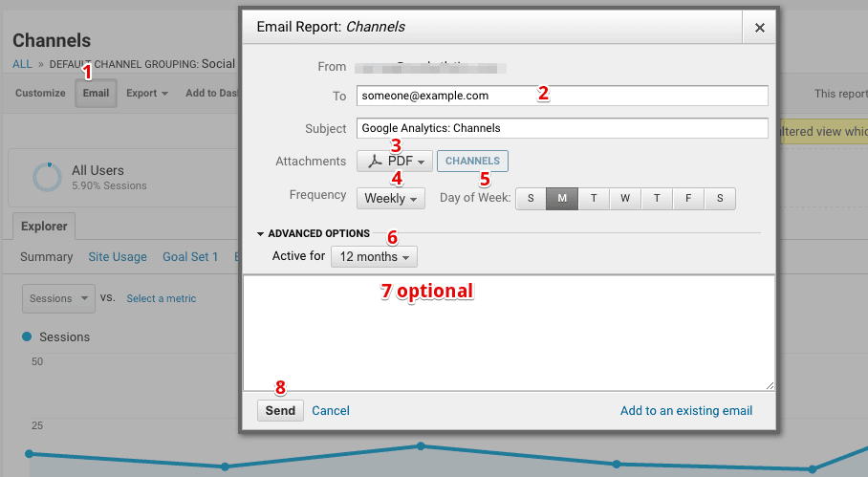Select Friday (F) day toggle
Image resolution: width=868 pixels, height=477 pixels.
(x=688, y=199)
